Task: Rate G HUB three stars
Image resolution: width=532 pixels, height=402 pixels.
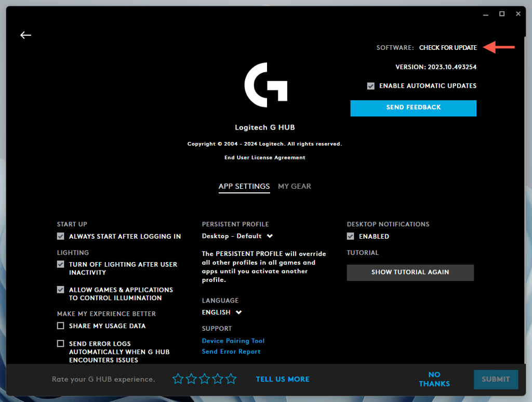Action: coord(205,379)
